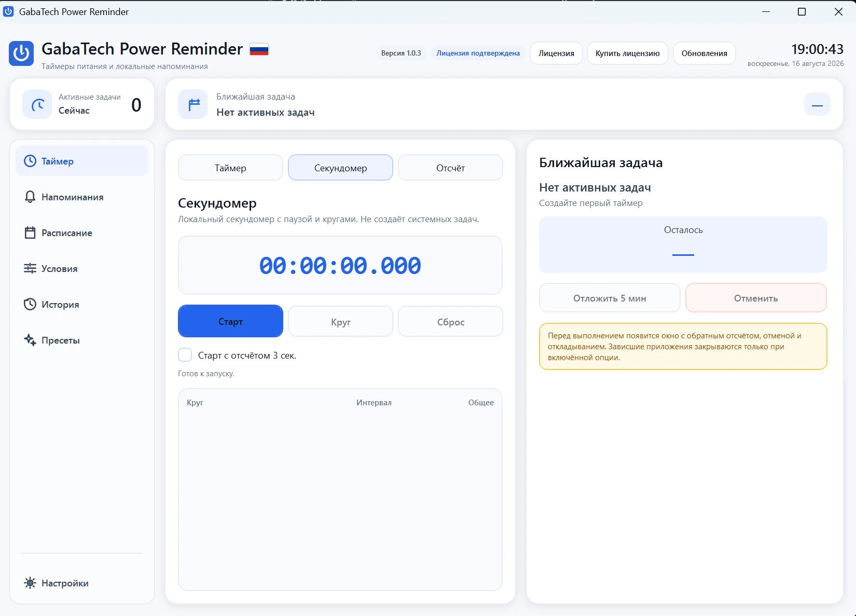Click the yellow warning notice box
Screen dimensions: 856x616
683,346
